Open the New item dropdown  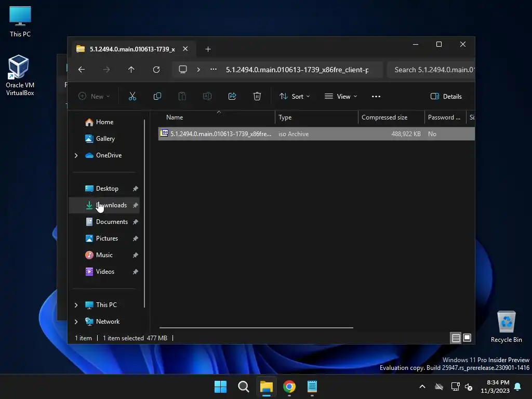point(94,96)
